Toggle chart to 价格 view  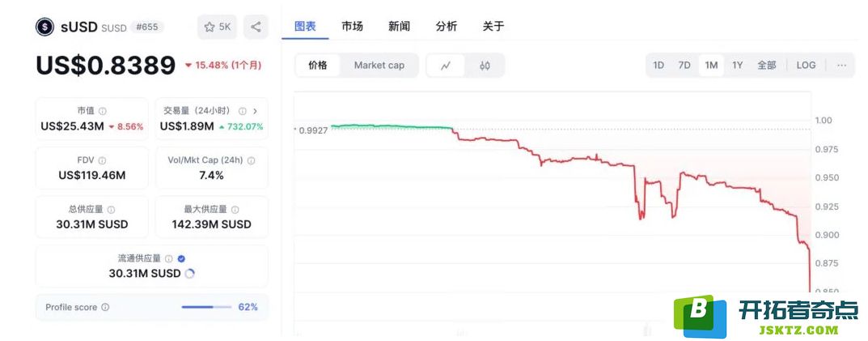pos(318,66)
